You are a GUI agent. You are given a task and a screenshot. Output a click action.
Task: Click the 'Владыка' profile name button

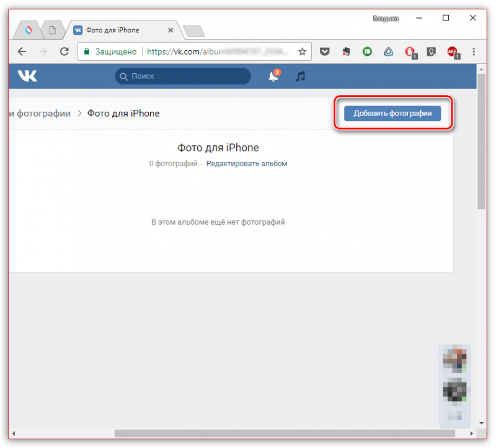tap(386, 19)
